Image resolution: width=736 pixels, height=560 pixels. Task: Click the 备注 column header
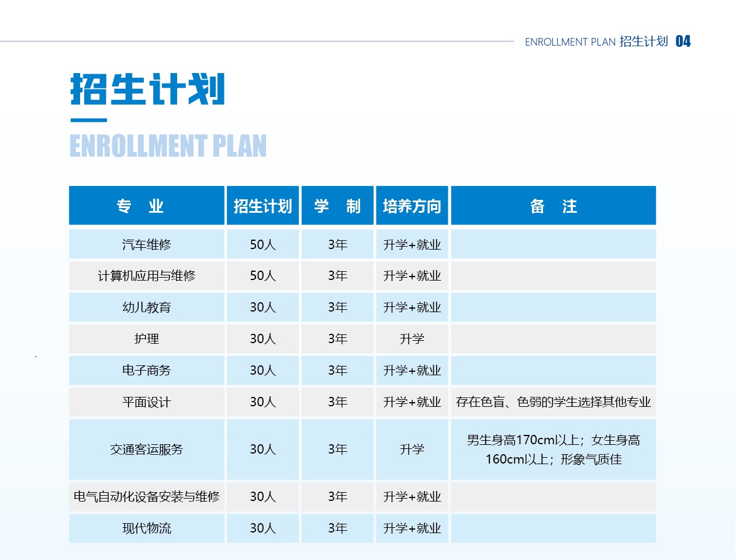pyautogui.click(x=553, y=205)
